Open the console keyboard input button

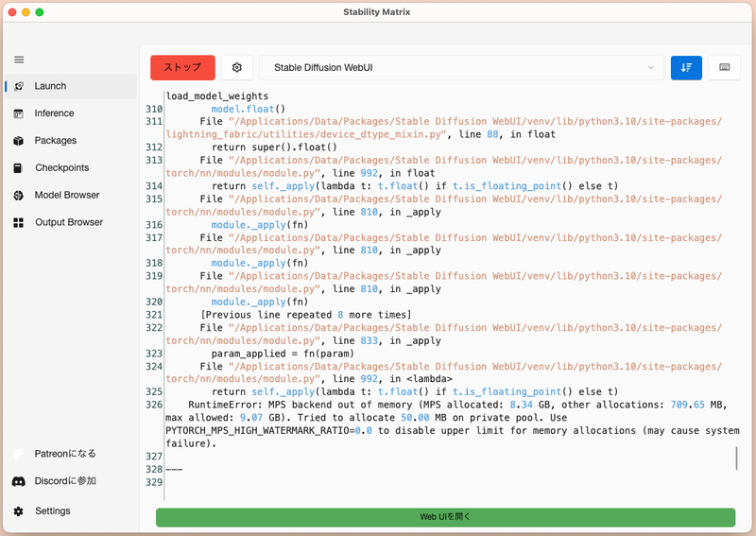(724, 67)
